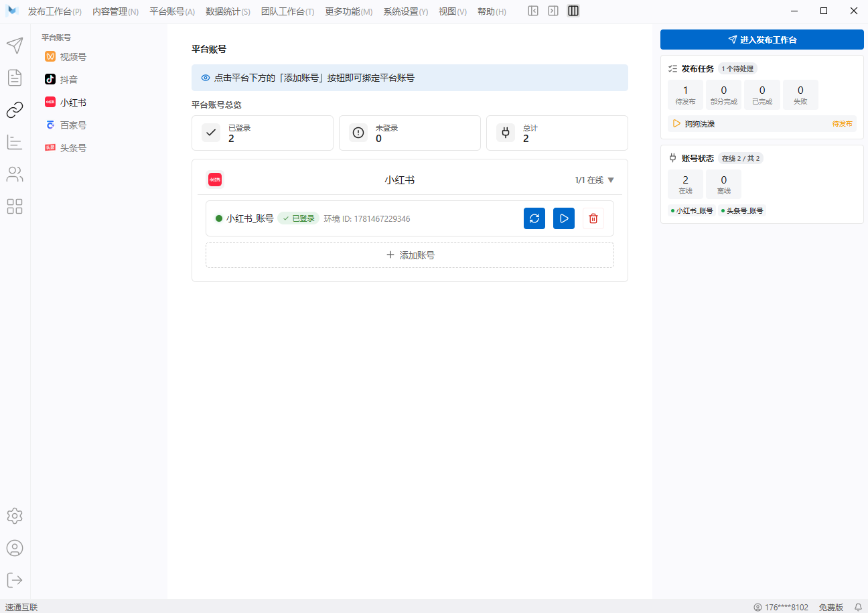Click the 待发布 count tile
The width and height of the screenshot is (868, 613).
pyautogui.click(x=686, y=94)
